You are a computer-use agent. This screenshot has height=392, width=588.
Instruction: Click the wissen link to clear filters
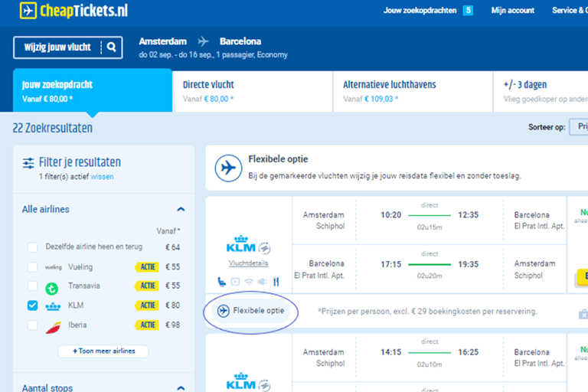[102, 177]
